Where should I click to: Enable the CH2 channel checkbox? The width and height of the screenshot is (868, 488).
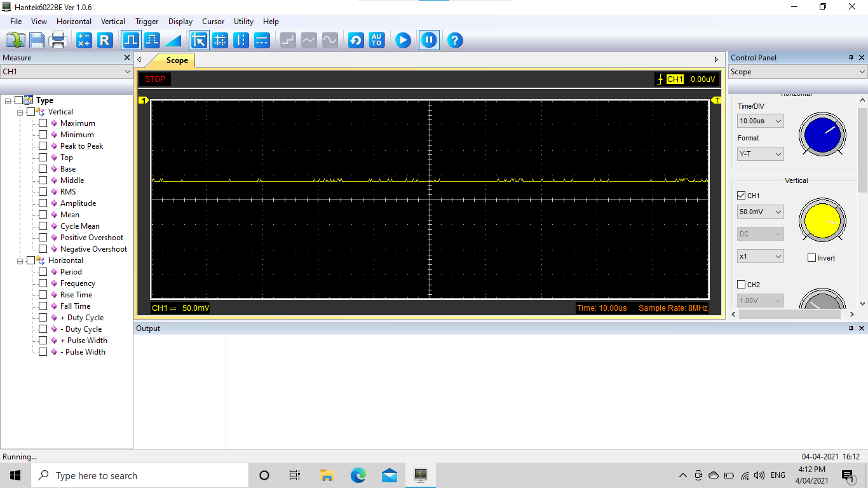741,285
